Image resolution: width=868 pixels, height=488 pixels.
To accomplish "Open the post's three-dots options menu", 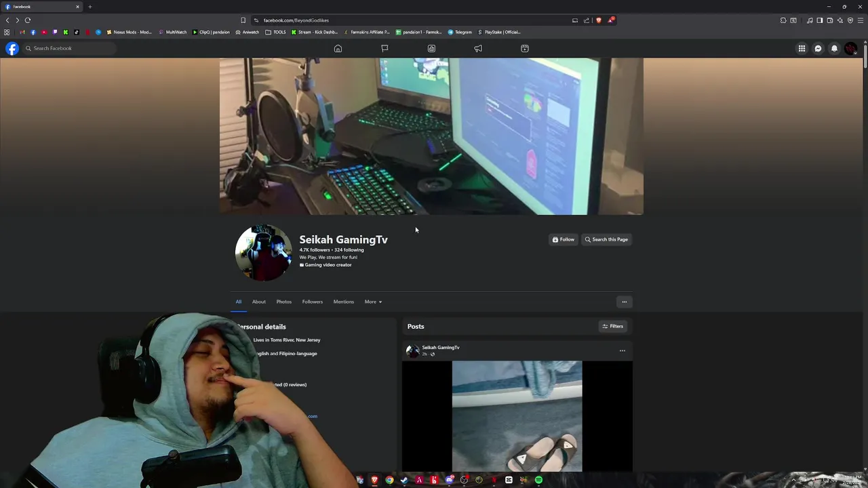I will tap(622, 350).
